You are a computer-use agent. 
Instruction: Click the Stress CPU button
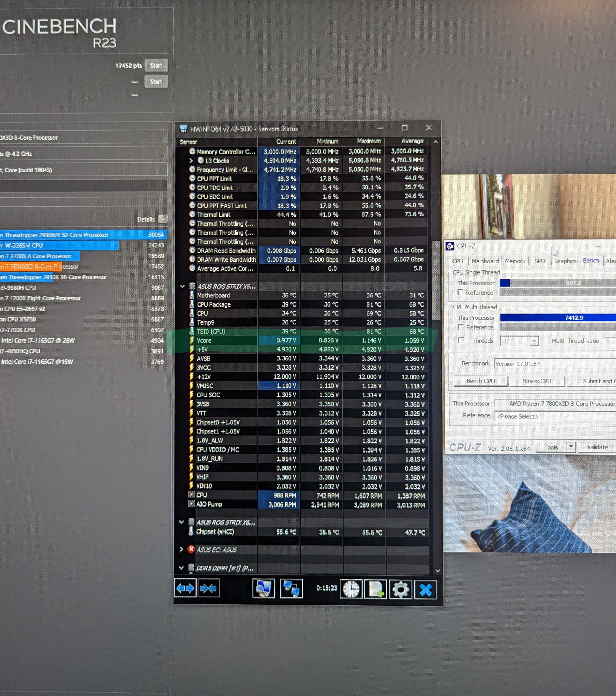537,381
